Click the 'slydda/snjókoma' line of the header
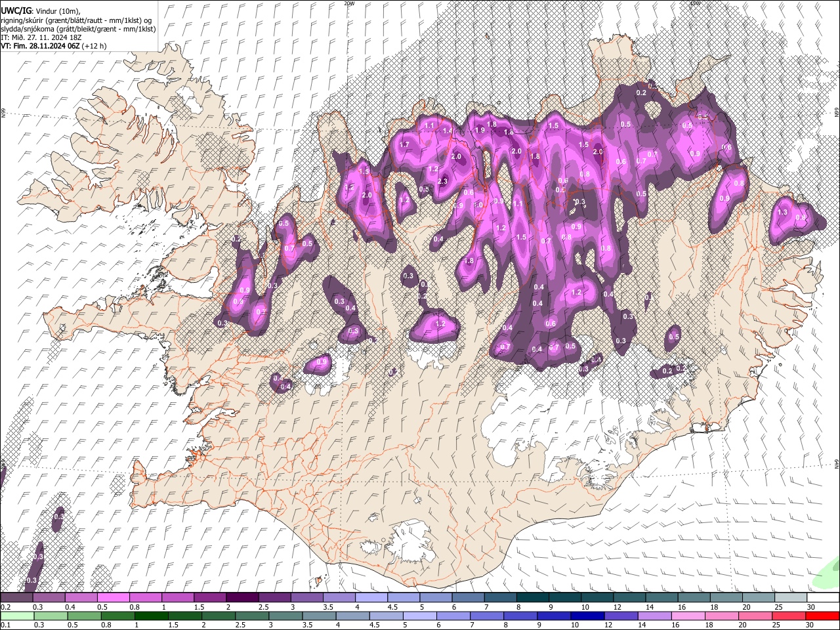The height and width of the screenshot is (630, 840). coord(78,29)
